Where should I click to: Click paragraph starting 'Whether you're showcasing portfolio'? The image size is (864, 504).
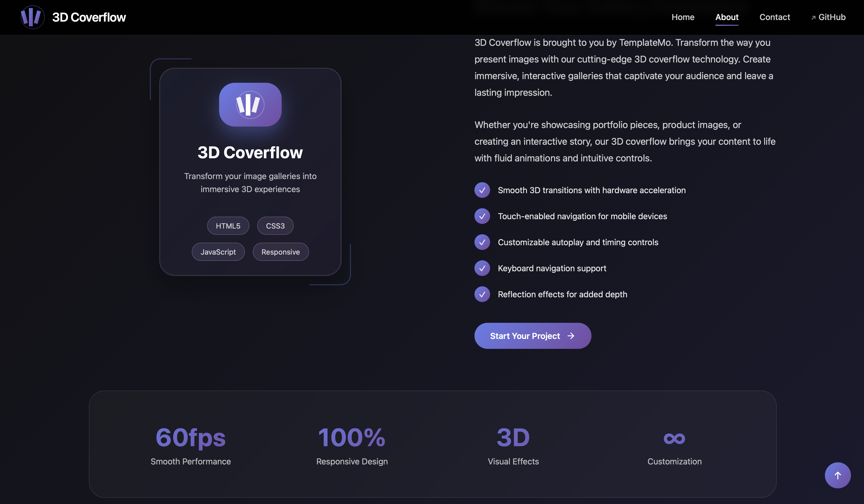[625, 142]
